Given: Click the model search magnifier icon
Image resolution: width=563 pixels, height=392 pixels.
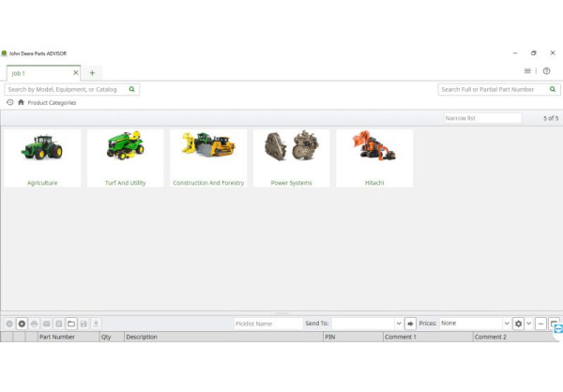Looking at the screenshot, I should coord(132,89).
